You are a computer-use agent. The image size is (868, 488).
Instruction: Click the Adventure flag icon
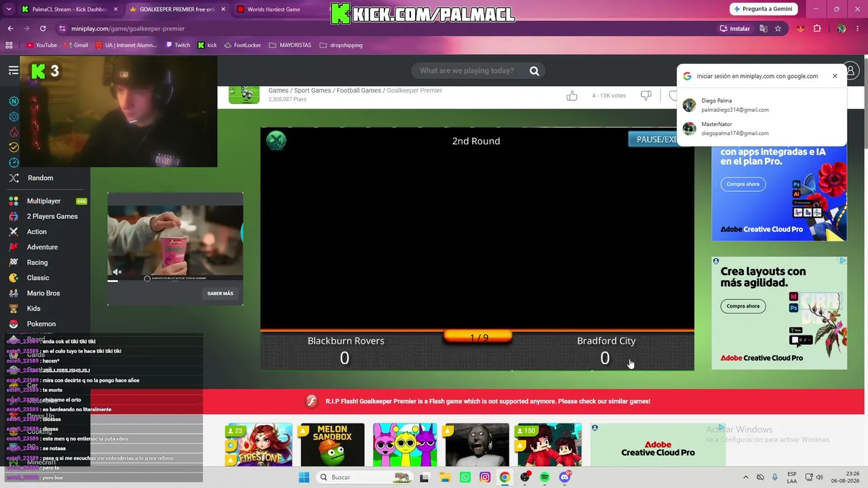(x=14, y=247)
